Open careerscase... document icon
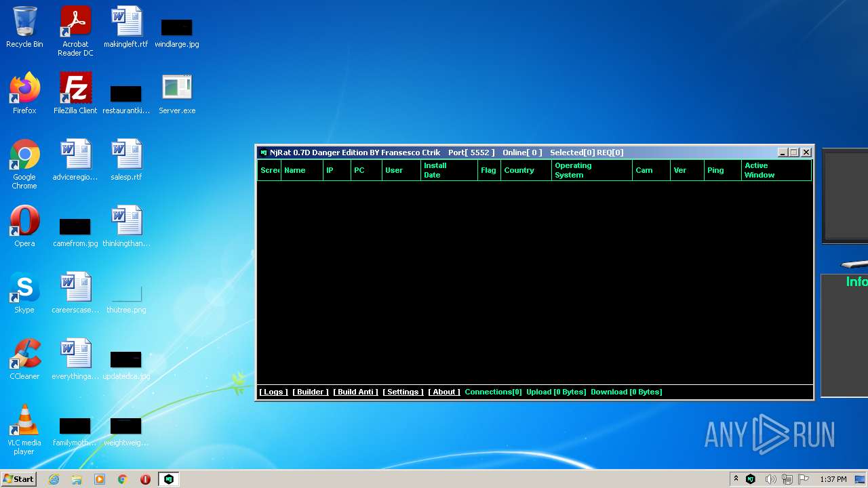Image resolution: width=868 pixels, height=488 pixels. tap(75, 293)
